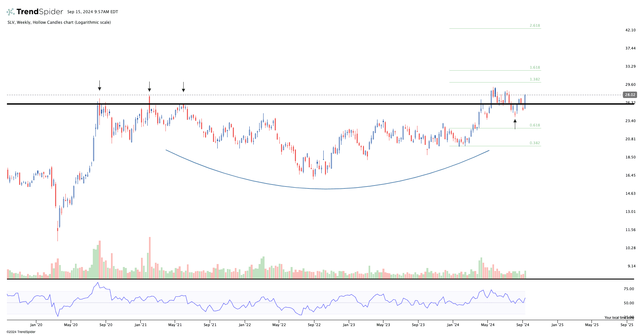Click the 'Your local time zone' text
The width and height of the screenshot is (644, 335).
619,318
